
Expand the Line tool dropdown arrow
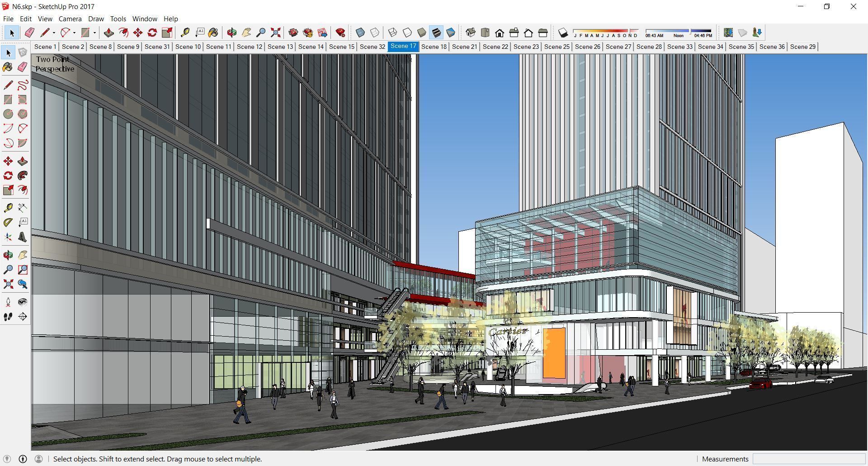[x=54, y=33]
